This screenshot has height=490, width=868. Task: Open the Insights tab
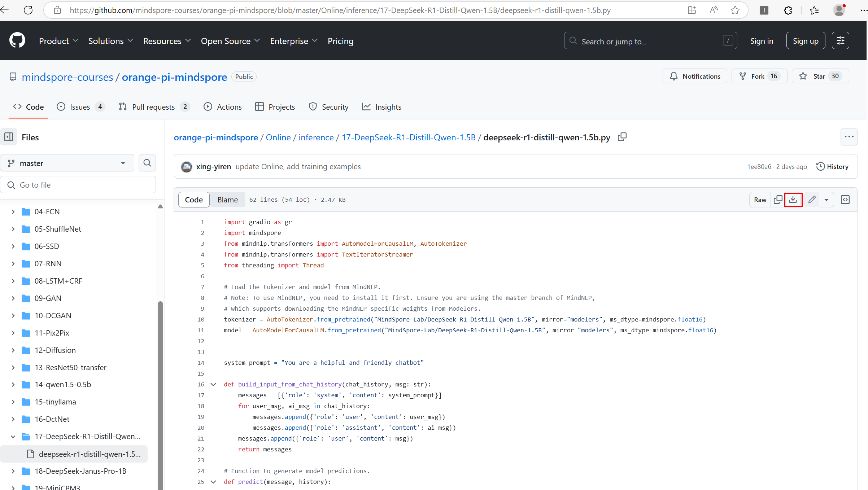382,107
